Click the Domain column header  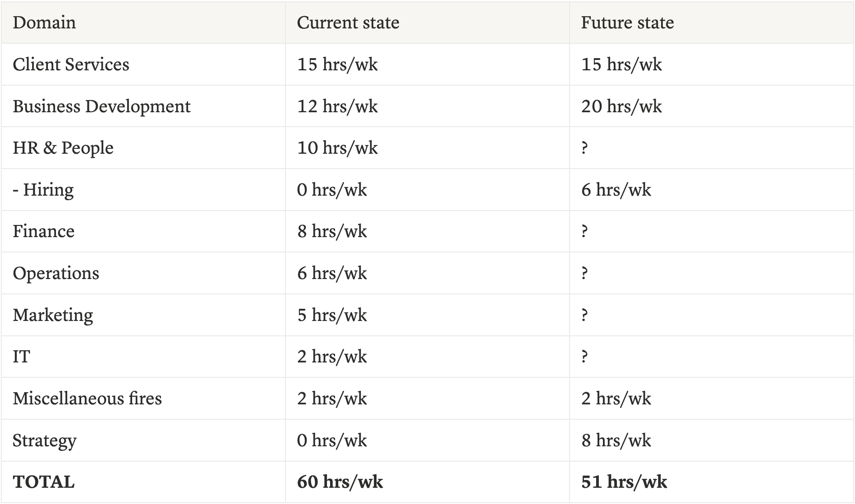click(44, 23)
